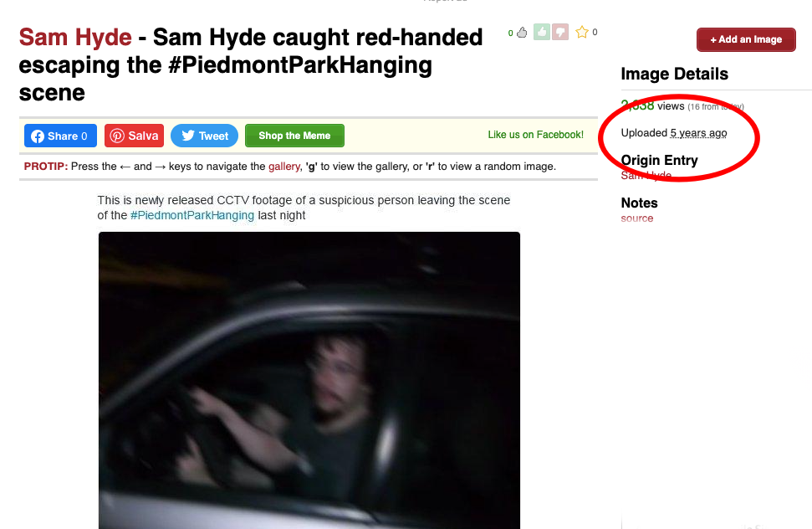
Task: Click the Facebook logo in Share button
Action: 38,136
